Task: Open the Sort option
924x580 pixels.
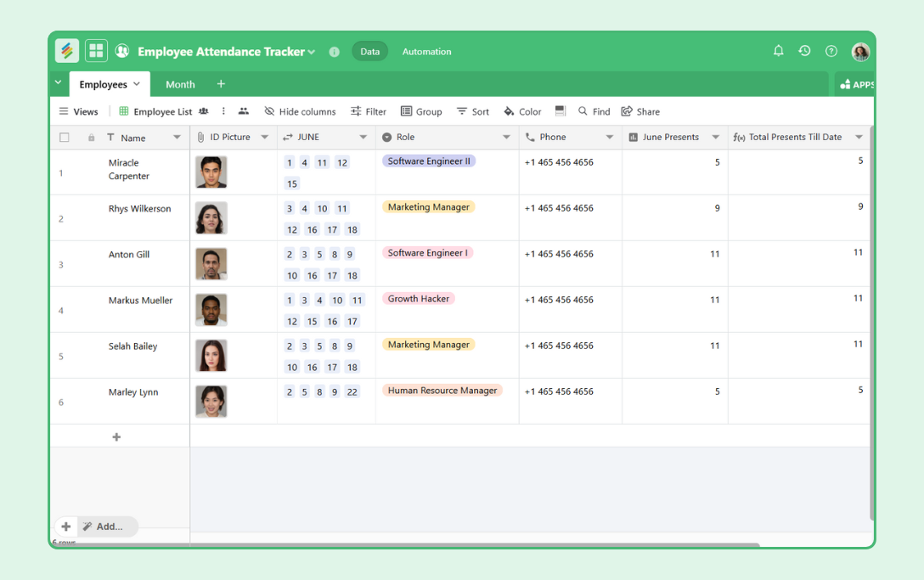Action: [x=473, y=111]
